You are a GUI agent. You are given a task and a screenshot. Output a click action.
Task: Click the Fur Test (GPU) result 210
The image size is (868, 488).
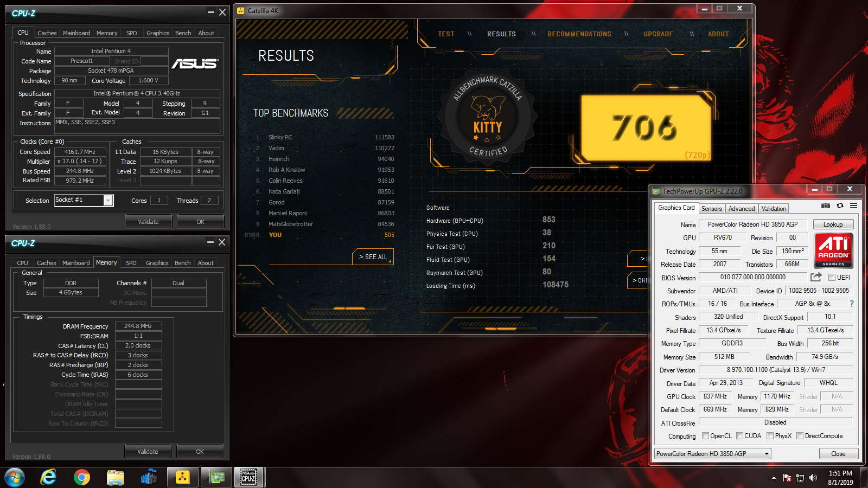pos(549,246)
